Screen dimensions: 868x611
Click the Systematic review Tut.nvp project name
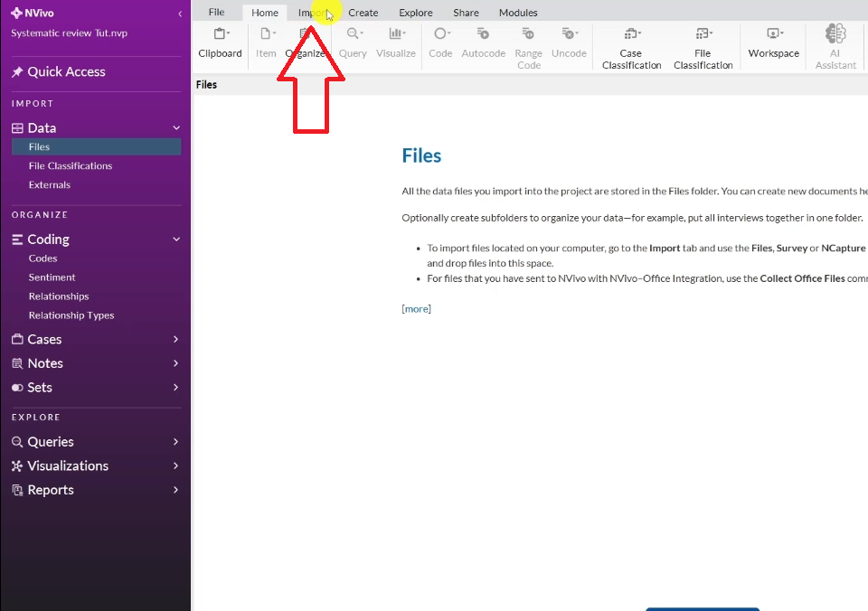point(70,33)
